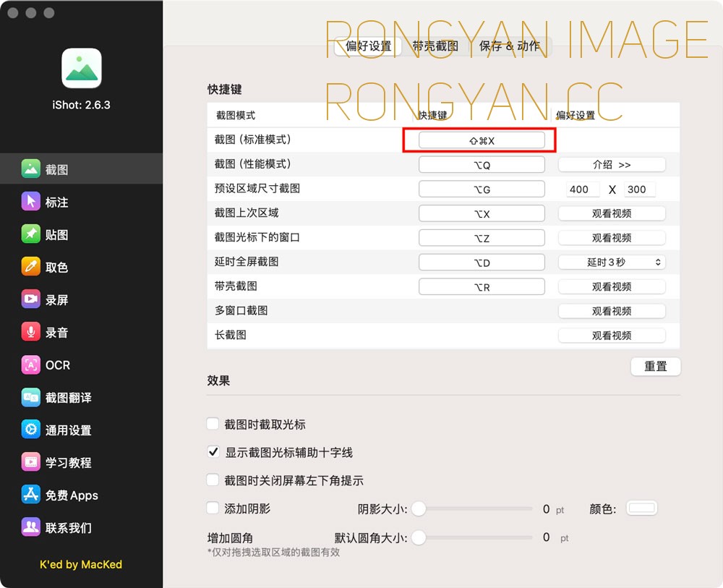Click 观看视频 in the 带壳截图 row
Screen dimensions: 723x588
coord(612,286)
